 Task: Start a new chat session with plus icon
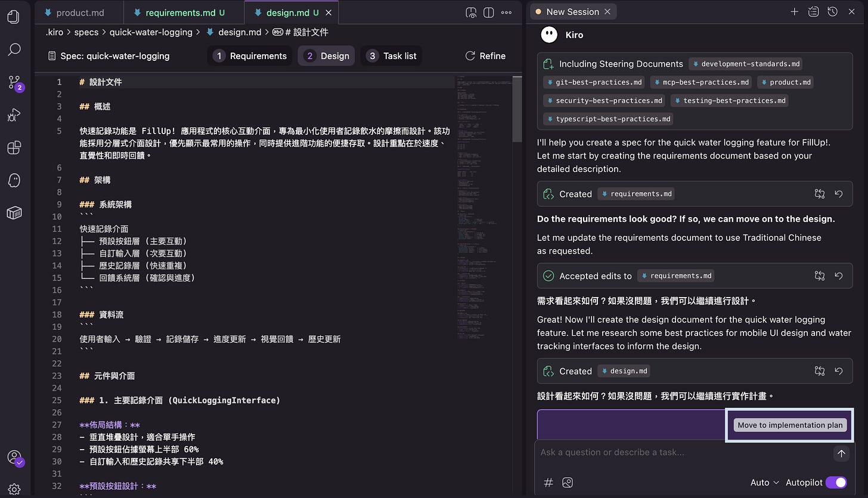(x=794, y=11)
